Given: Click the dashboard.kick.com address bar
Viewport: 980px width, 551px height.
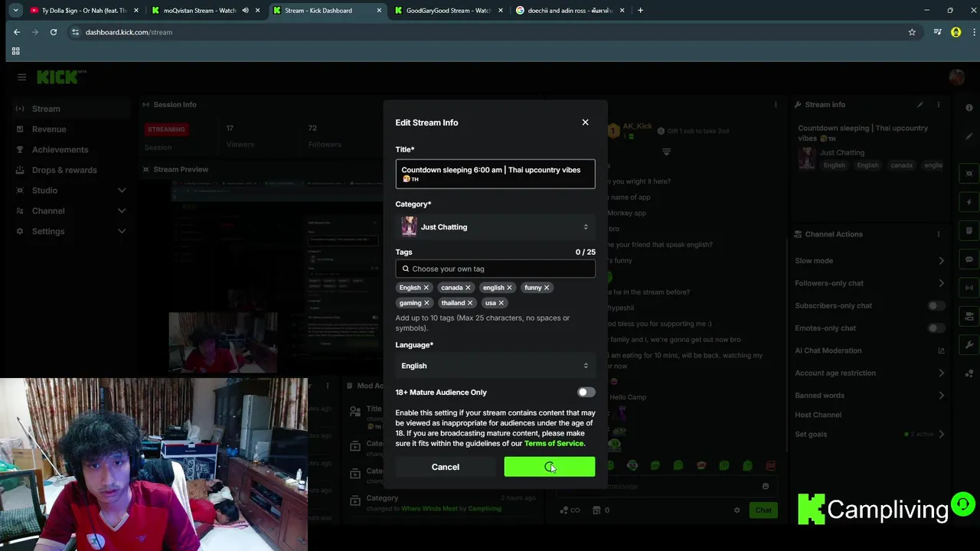Looking at the screenshot, I should (x=490, y=32).
